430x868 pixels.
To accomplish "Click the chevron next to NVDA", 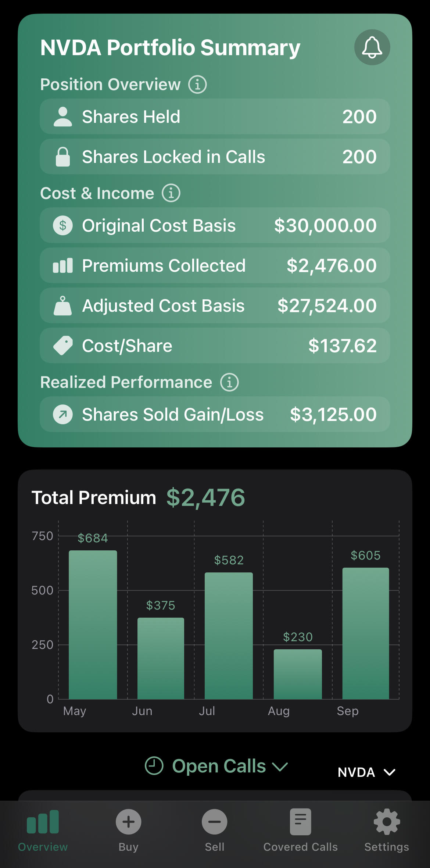I will (x=389, y=772).
